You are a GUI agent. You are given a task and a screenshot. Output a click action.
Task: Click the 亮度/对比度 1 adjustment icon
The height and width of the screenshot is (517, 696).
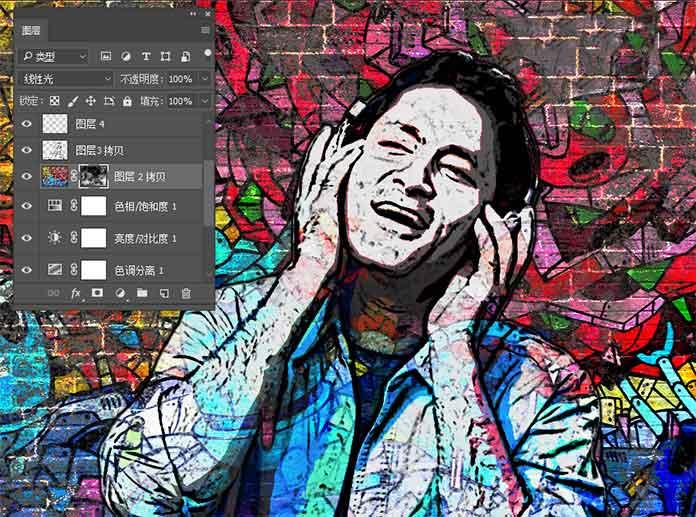tap(55, 238)
